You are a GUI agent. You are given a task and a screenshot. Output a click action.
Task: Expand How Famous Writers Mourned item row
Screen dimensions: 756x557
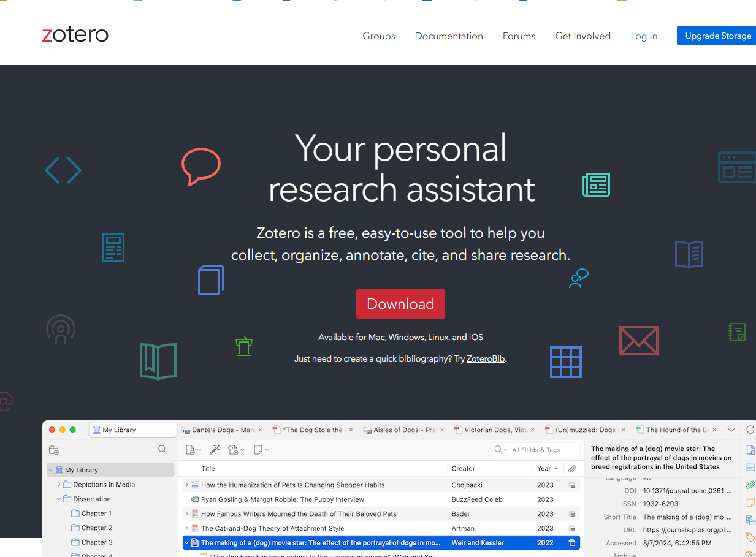pyautogui.click(x=187, y=514)
